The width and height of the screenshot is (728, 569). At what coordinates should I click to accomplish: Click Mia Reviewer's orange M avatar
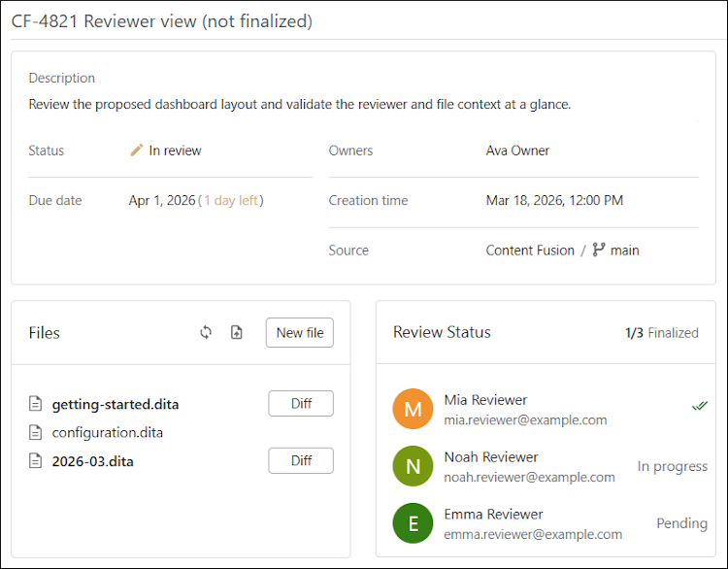tap(413, 409)
